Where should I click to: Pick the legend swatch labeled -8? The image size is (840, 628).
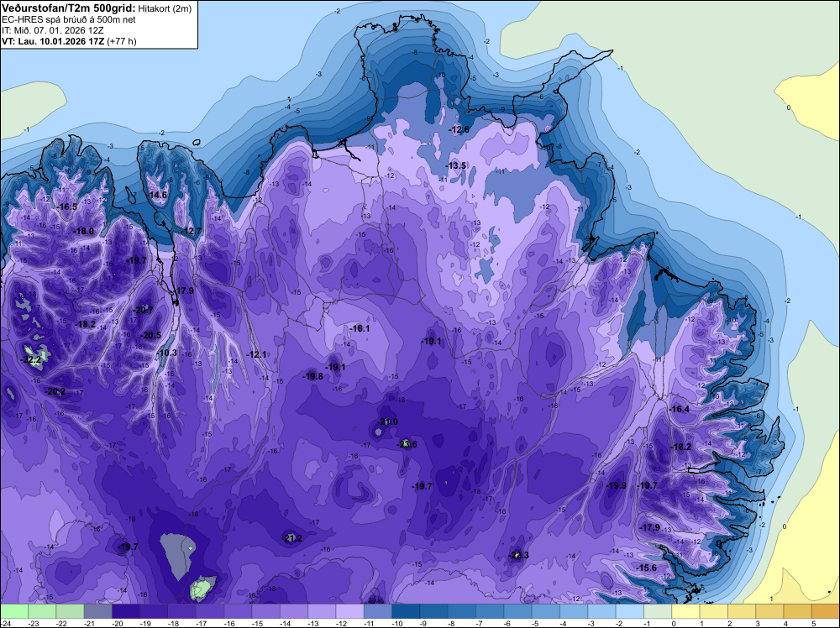[462, 611]
